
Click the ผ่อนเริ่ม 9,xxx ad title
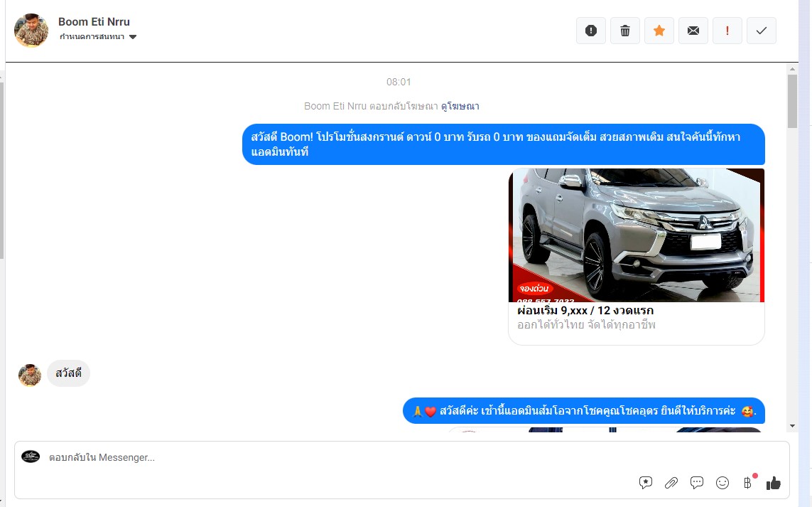click(x=585, y=311)
